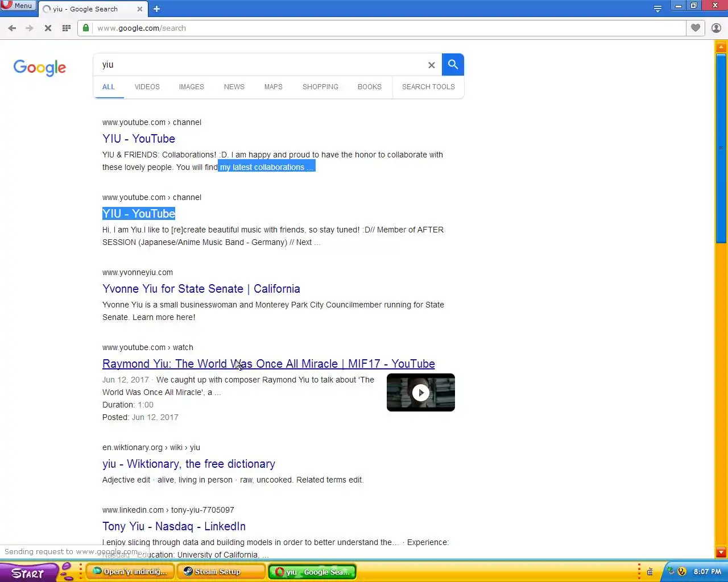Click the quick launch icon beside Start
The image size is (728, 582).
tap(67, 572)
